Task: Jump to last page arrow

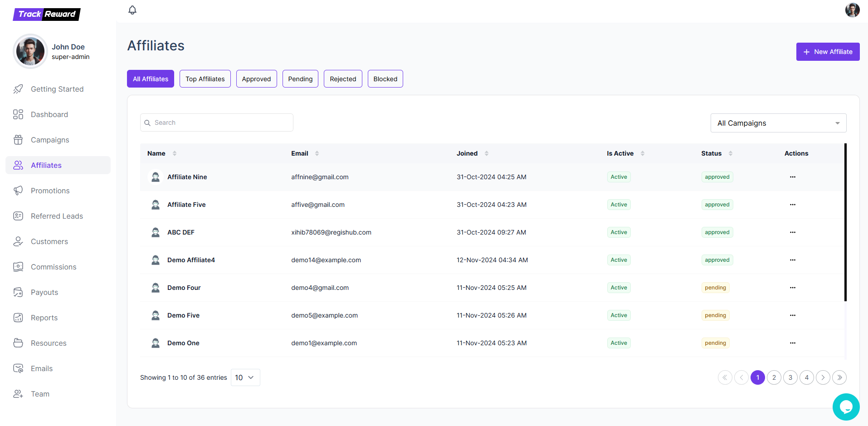Action: [x=839, y=377]
